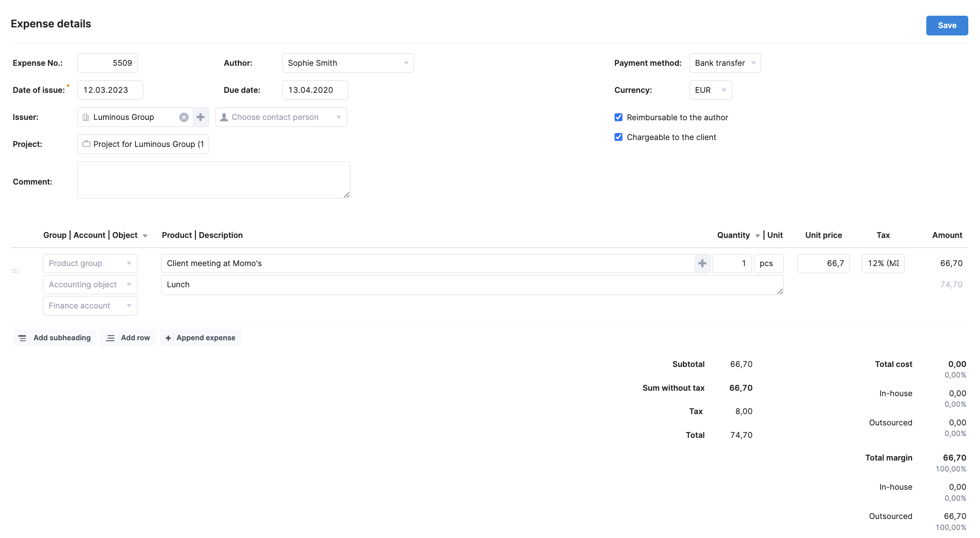
Task: Click the plus icon in product row
Action: 702,263
